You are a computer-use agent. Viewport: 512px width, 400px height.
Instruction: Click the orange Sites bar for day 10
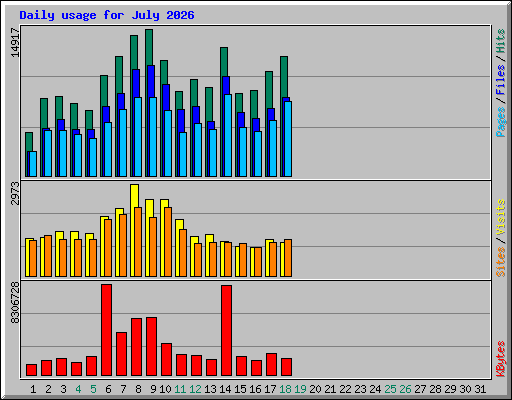coord(168,242)
